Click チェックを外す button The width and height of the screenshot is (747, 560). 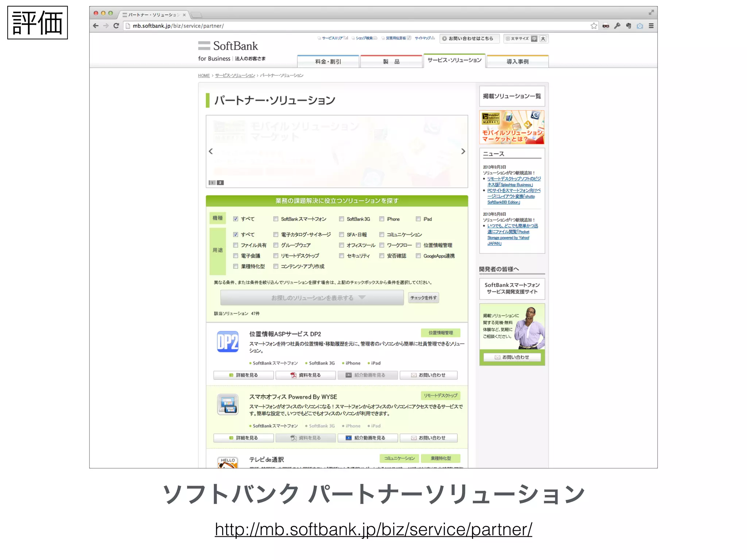423,298
